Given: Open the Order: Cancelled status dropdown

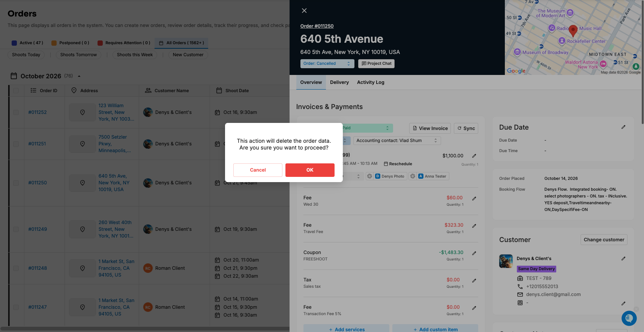Looking at the screenshot, I should (327, 64).
